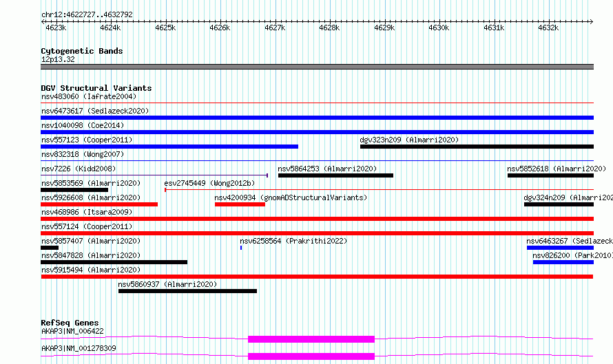Screen dimensions: 613x364
Task: Click the dgv324n209 variant label
Action: click(568, 197)
